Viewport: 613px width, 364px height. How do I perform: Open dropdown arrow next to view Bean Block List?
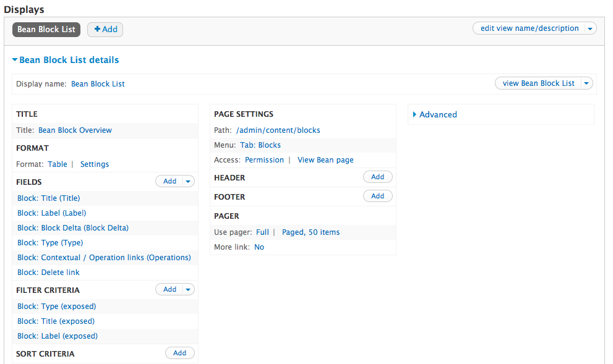(x=586, y=83)
